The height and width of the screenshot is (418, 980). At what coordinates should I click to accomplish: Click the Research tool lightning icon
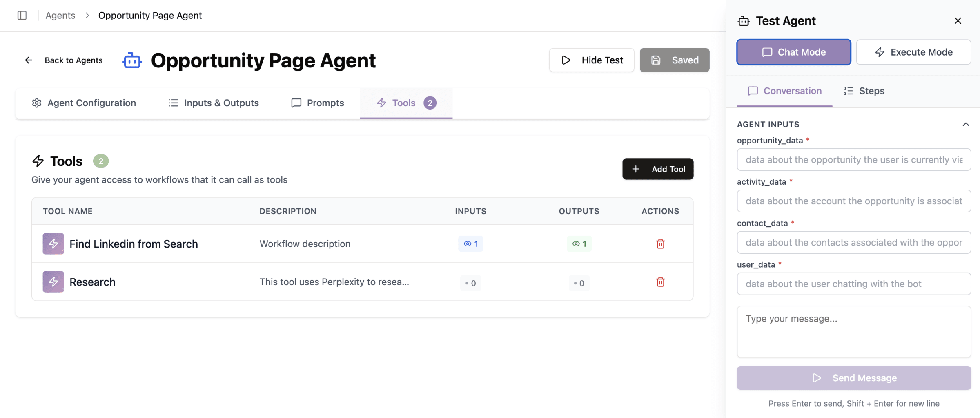(53, 282)
